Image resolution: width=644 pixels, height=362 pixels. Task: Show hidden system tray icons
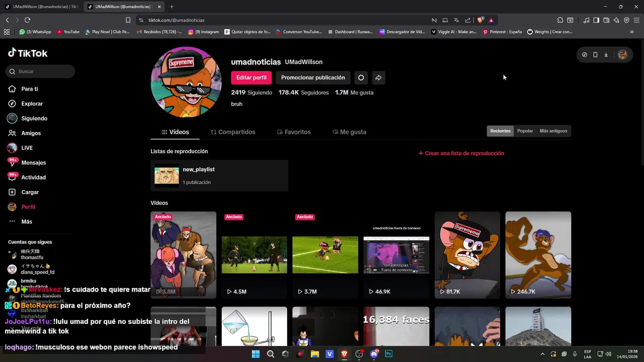(x=542, y=354)
